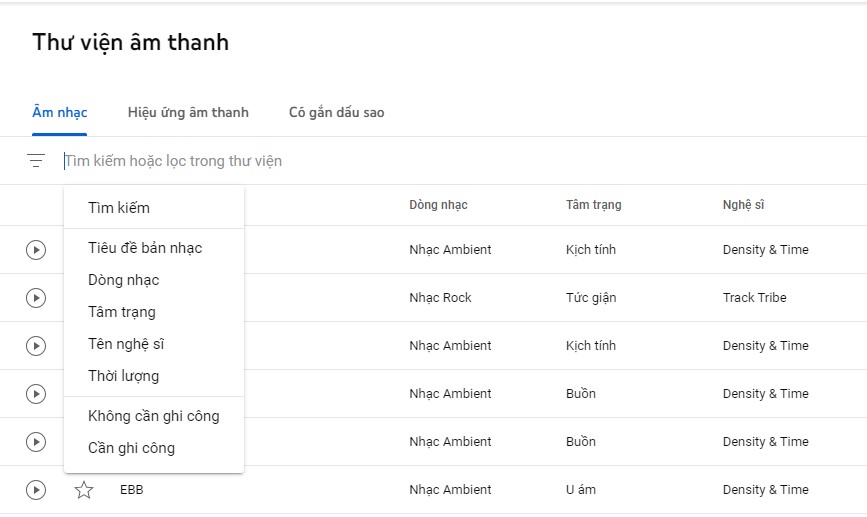Play the first Buồn mood track
The height and width of the screenshot is (517, 867).
[x=36, y=394]
